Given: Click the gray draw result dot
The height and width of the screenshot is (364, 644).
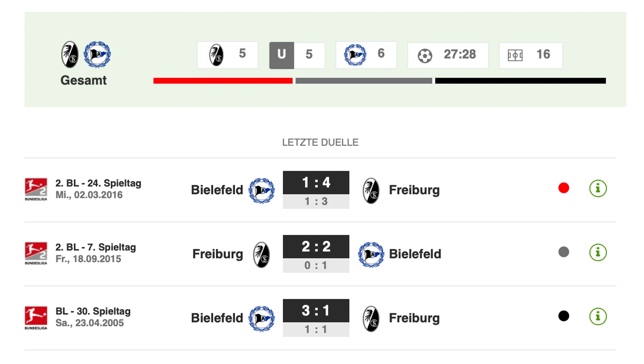Looking at the screenshot, I should [563, 252].
